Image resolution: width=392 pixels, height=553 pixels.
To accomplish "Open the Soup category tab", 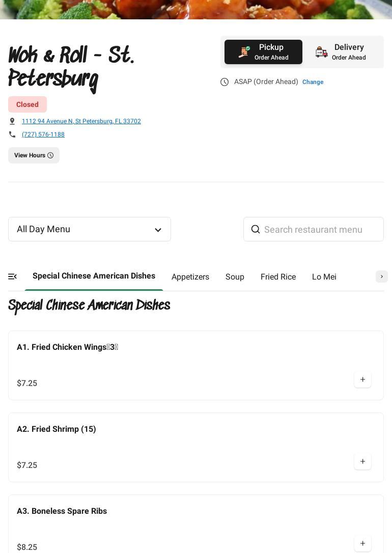I will [235, 277].
